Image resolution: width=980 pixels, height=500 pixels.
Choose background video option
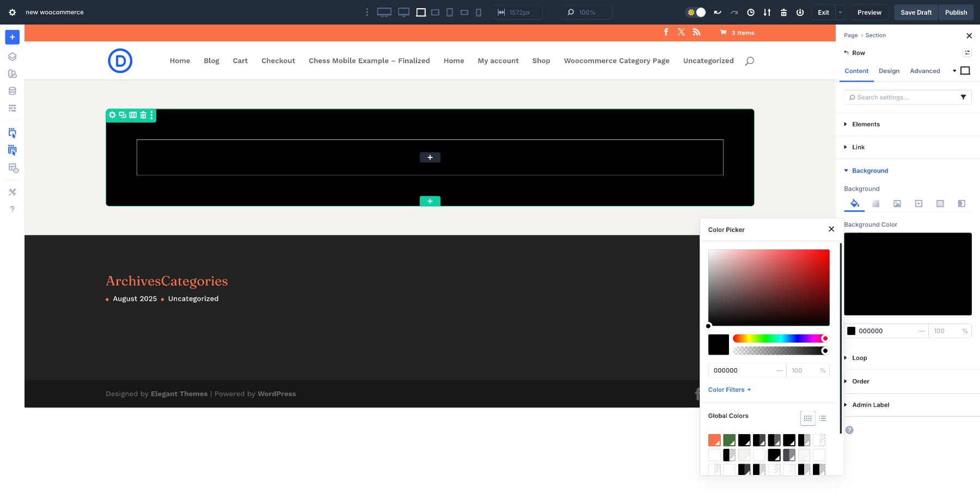tap(919, 203)
